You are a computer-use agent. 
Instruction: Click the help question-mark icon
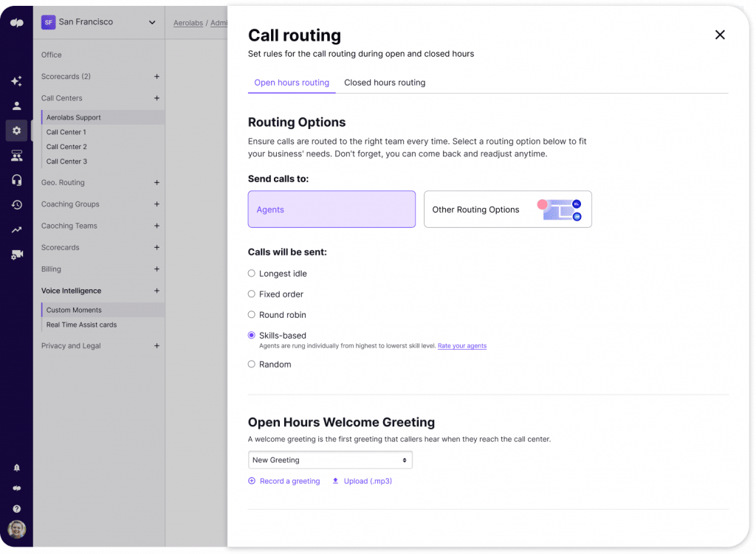pyautogui.click(x=16, y=508)
